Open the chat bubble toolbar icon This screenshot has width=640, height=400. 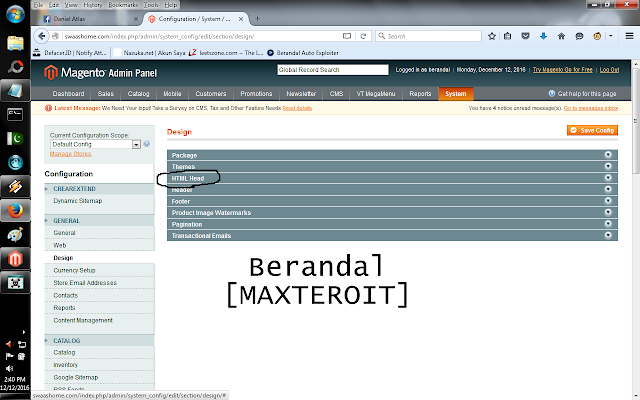(579, 36)
